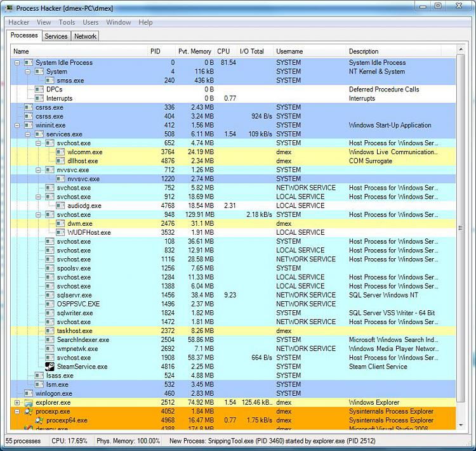Click the spoolsv.exe process icon

pos(50,268)
